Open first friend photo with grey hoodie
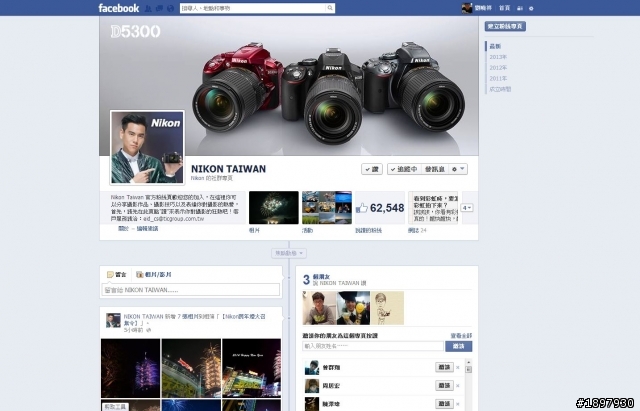 point(319,308)
